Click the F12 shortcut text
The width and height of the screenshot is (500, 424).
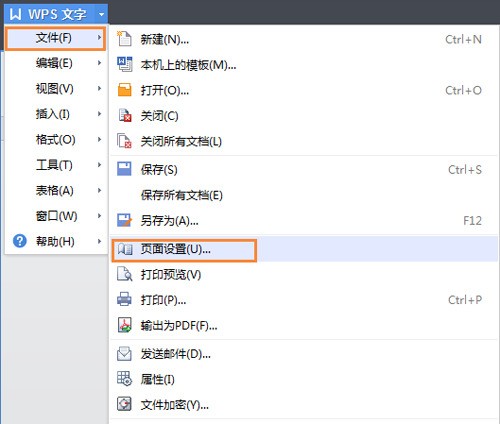coord(472,220)
